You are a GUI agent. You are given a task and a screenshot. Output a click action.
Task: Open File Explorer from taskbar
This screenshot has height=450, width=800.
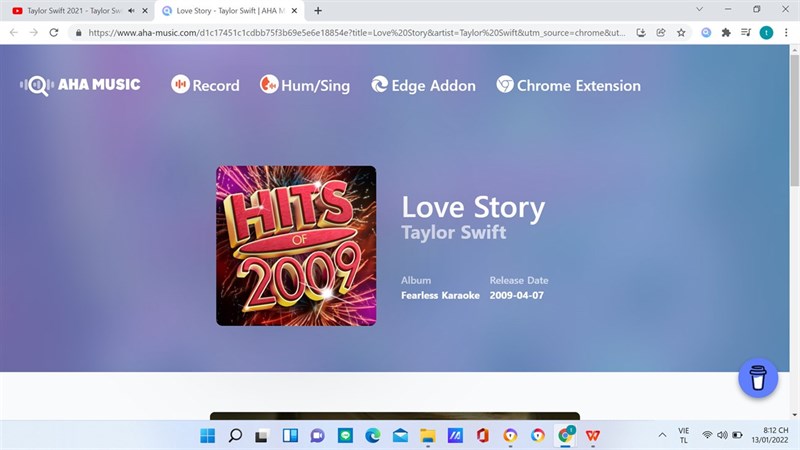tap(428, 436)
